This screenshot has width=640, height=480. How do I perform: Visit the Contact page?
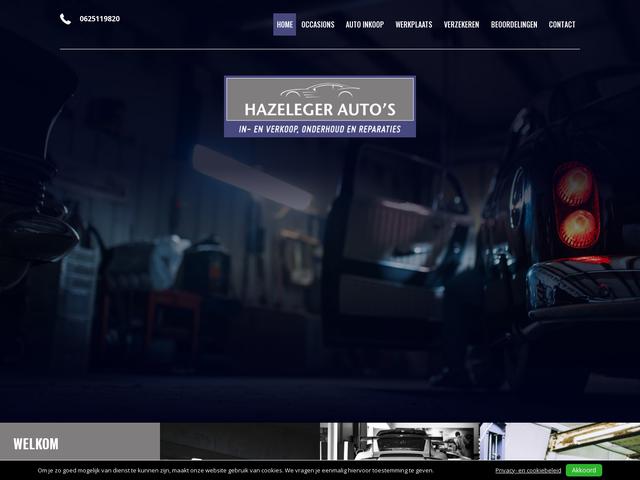pyautogui.click(x=562, y=24)
